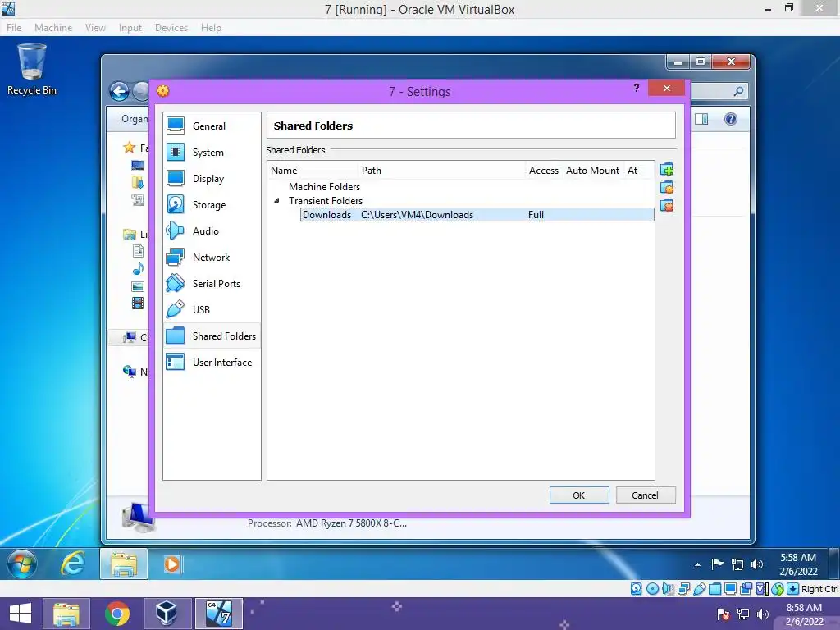The width and height of the screenshot is (840, 630).
Task: Click the host key capture arrow indicator
Action: pyautogui.click(x=793, y=589)
